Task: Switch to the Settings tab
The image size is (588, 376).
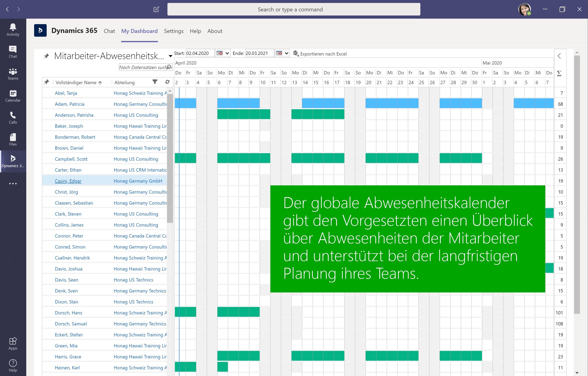Action: coord(174,31)
